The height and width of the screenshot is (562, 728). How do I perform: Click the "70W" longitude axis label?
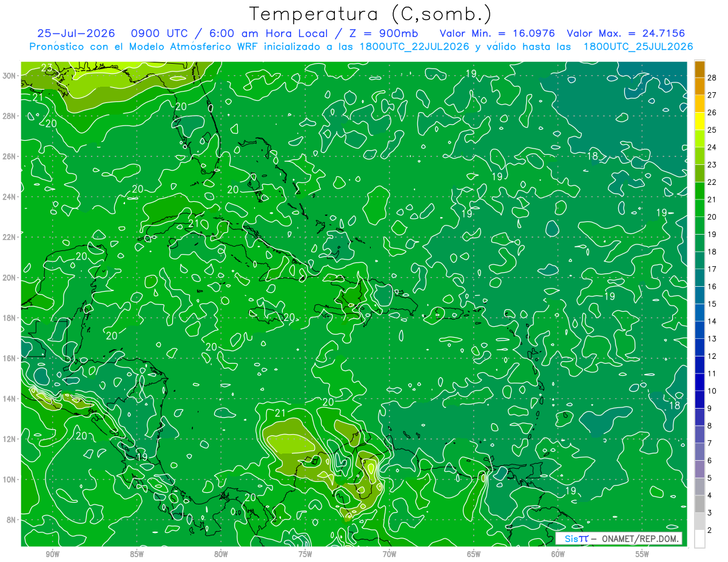tap(389, 555)
